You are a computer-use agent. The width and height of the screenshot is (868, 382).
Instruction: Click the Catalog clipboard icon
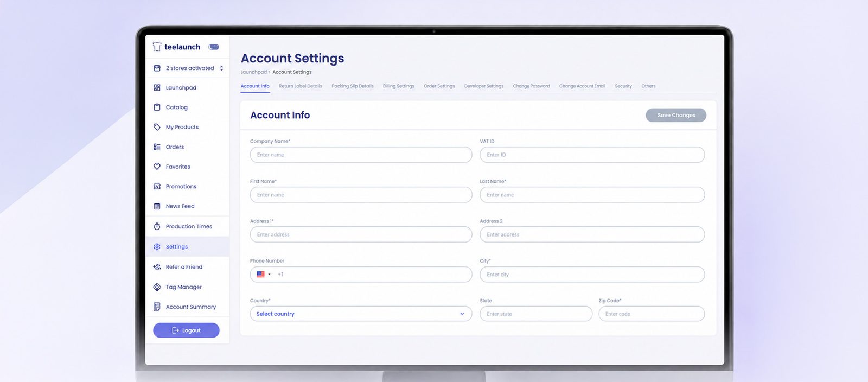[157, 107]
